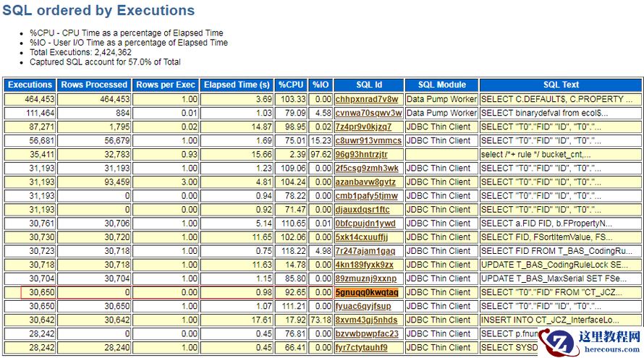
Task: Follow the cmb1pafy5tjmw link
Action: (x=366, y=196)
